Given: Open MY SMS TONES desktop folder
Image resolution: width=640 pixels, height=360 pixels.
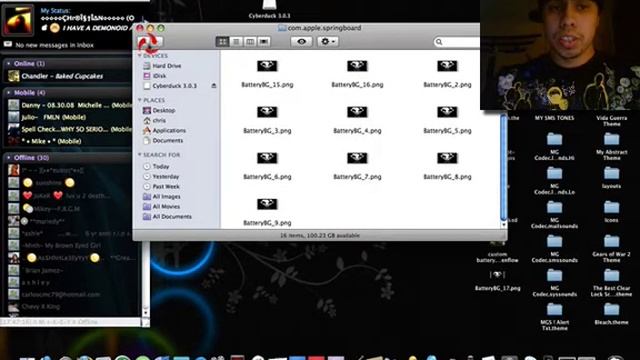Looking at the screenshot, I should coord(554,118).
